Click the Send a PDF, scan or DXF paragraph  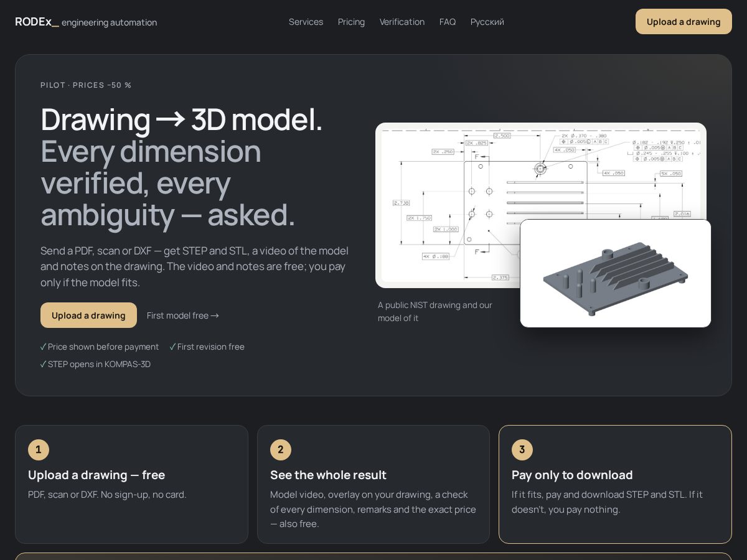[194, 266]
